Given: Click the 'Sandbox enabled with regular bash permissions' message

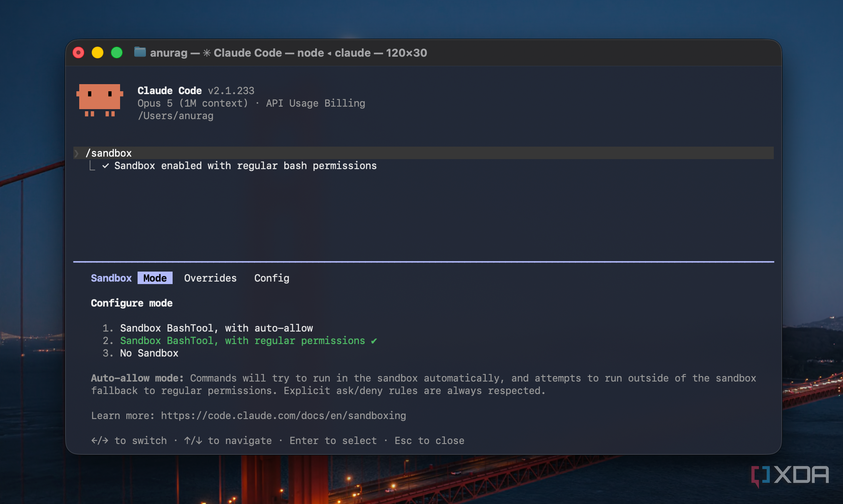Looking at the screenshot, I should [x=246, y=166].
